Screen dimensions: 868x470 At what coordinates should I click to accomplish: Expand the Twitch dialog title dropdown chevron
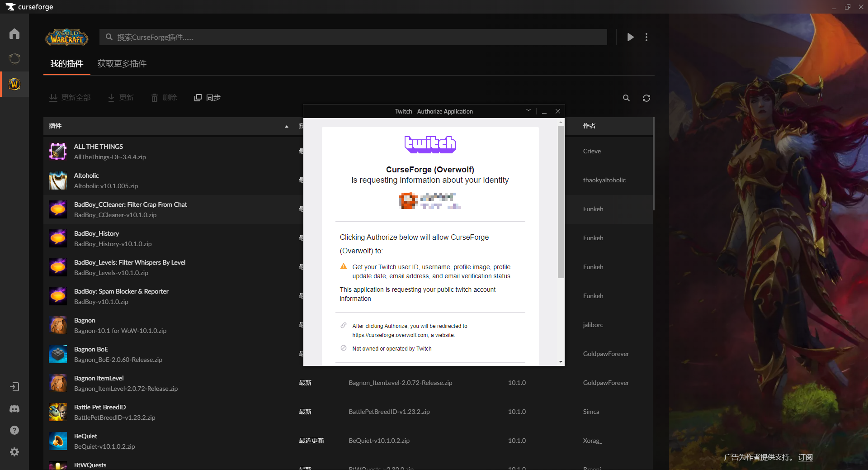click(528, 111)
